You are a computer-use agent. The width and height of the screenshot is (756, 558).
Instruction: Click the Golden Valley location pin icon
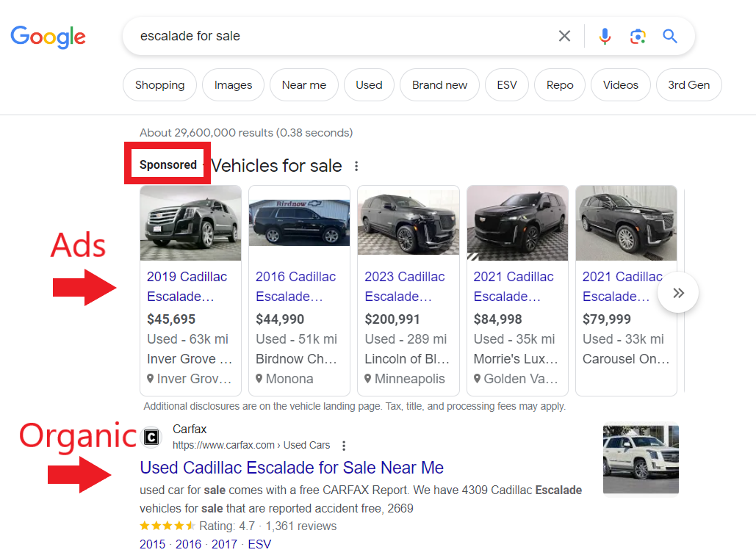coord(477,379)
